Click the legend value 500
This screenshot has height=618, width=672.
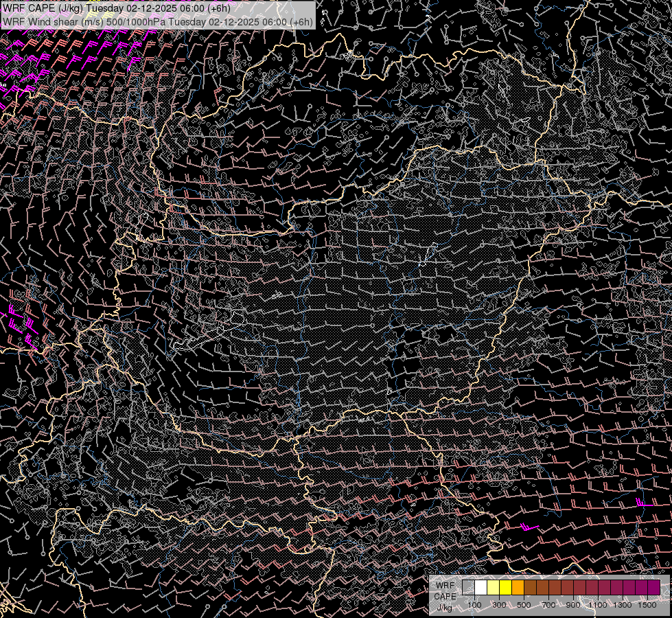[524, 605]
